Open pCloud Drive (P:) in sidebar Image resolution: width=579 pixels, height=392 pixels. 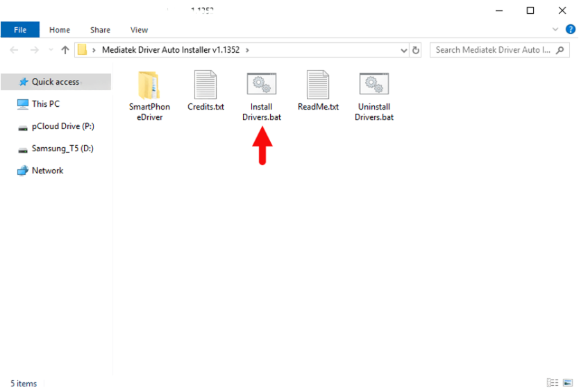(56, 126)
